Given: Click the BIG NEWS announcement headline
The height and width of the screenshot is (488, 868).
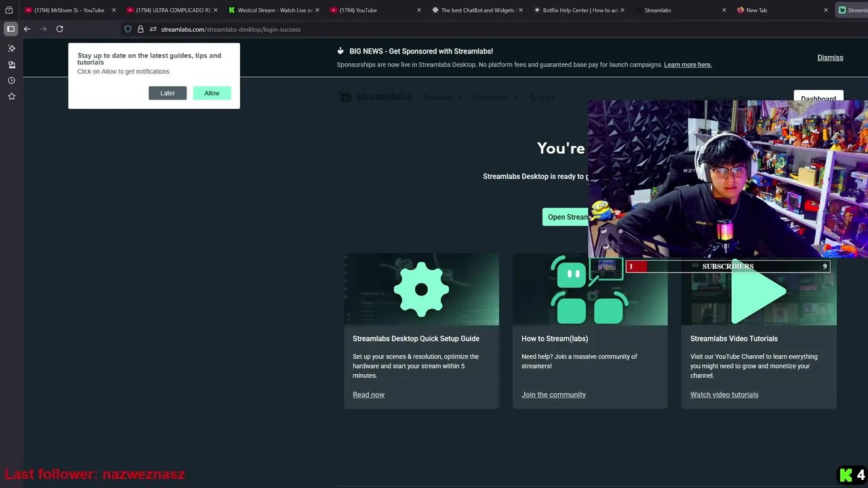Looking at the screenshot, I should pos(421,51).
